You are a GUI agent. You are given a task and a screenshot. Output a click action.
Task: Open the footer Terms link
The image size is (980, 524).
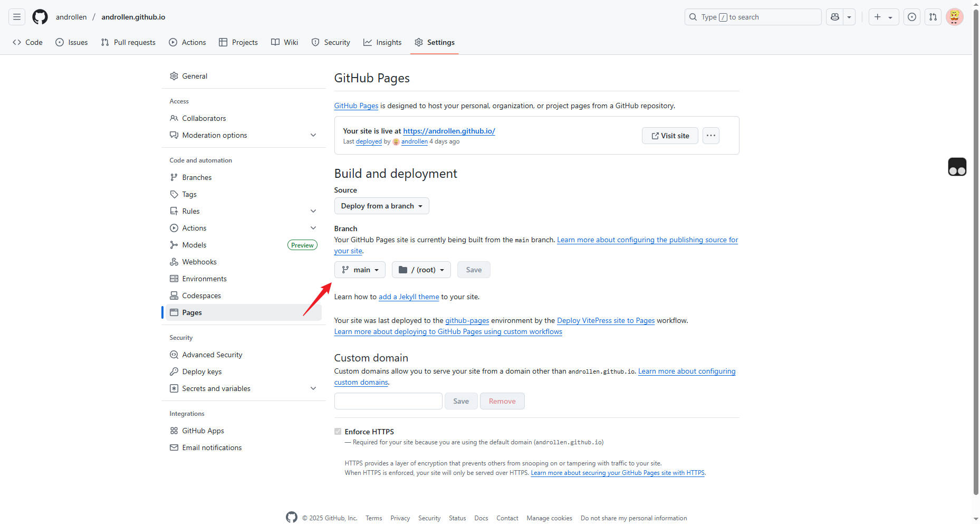(374, 518)
